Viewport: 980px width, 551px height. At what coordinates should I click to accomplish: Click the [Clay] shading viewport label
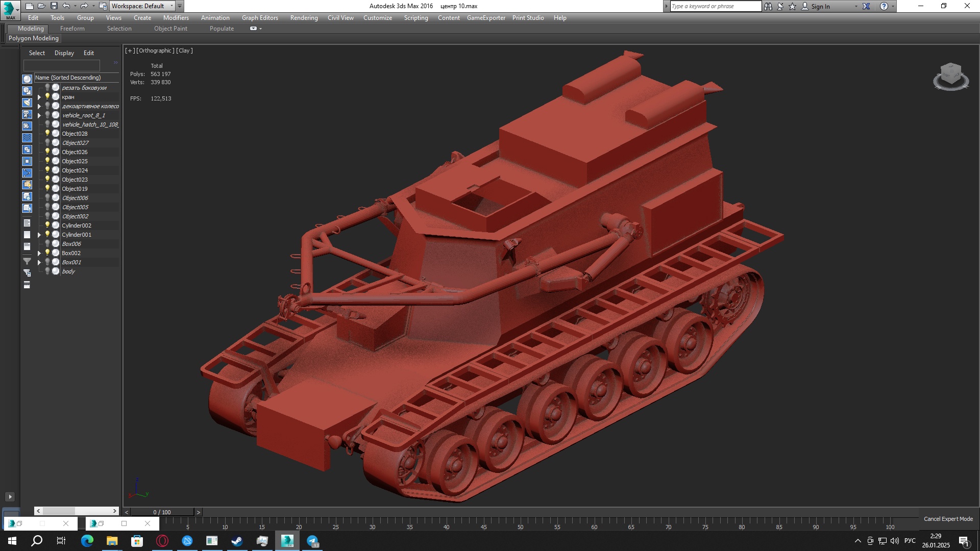pyautogui.click(x=184, y=51)
